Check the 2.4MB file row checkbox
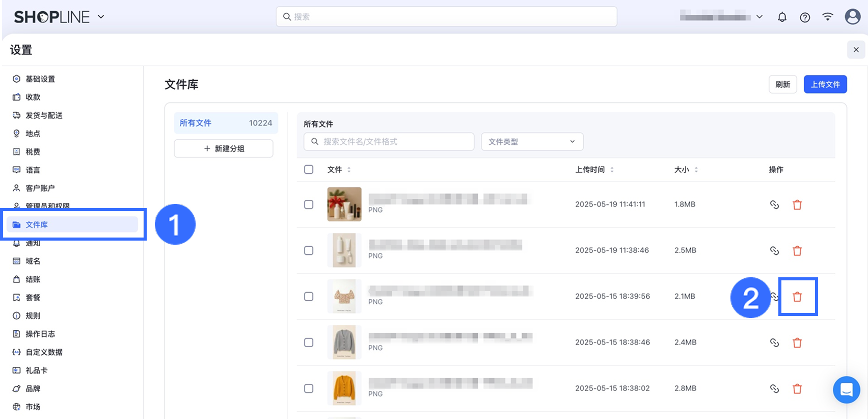The width and height of the screenshot is (868, 419). pyautogui.click(x=309, y=342)
